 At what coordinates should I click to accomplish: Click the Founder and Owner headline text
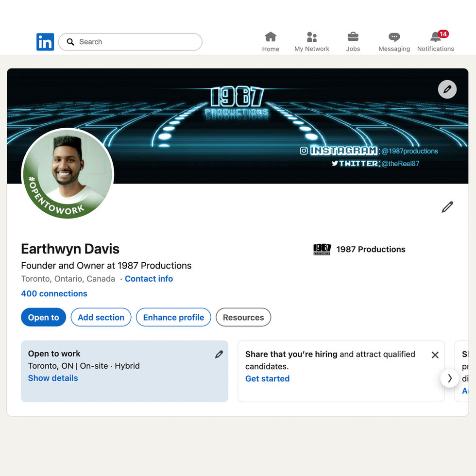click(x=106, y=266)
